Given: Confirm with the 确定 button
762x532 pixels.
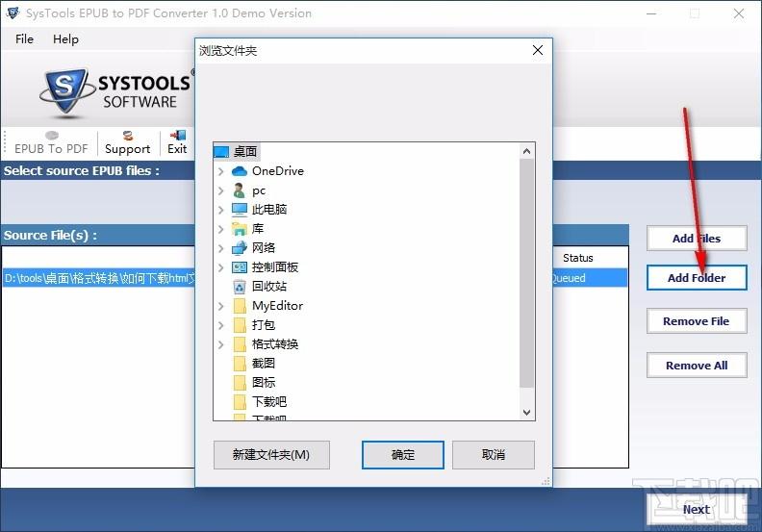Looking at the screenshot, I should tap(403, 455).
